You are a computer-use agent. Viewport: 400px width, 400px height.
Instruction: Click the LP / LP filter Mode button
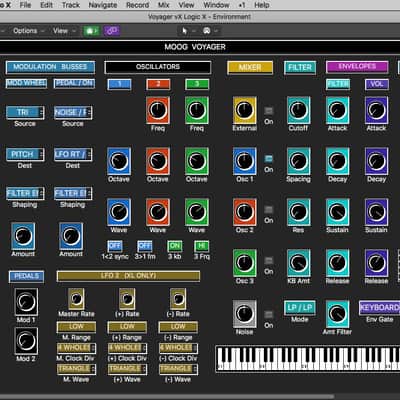point(300,308)
